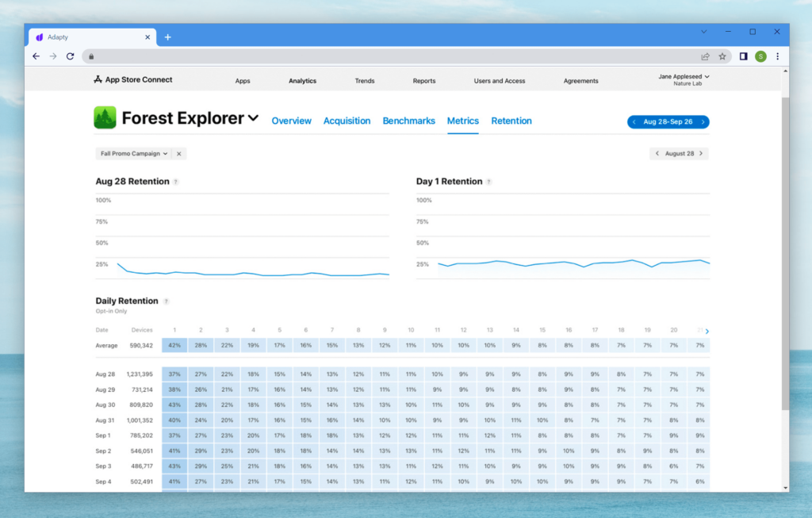Click the help icon beside Day 1 Retention
Viewport: 812px width, 518px height.
[x=488, y=182]
